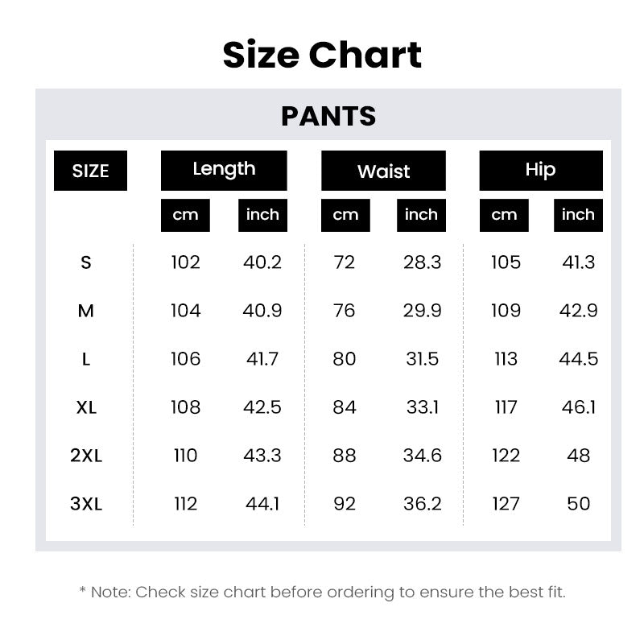Click the 3XL size row label
The height and width of the screenshot is (644, 644).
point(86,504)
